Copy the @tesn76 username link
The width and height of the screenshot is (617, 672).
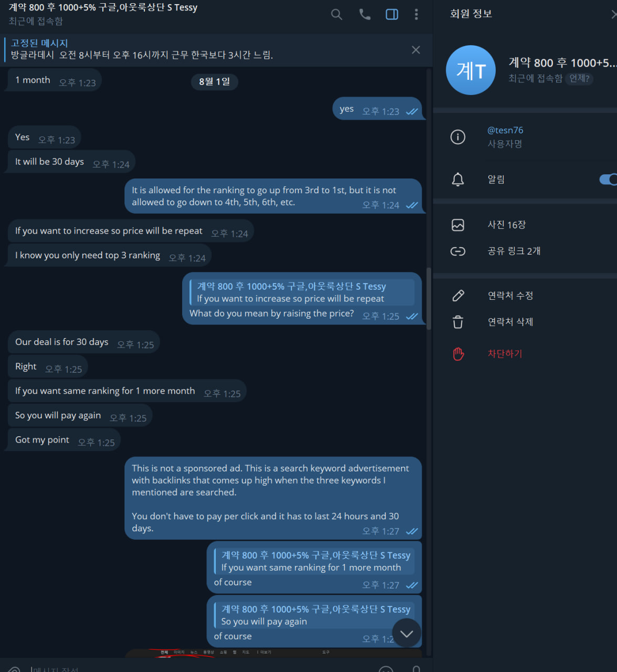coord(505,130)
